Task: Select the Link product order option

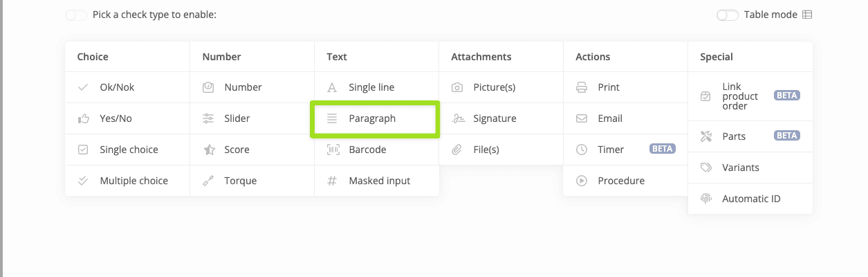Action: coord(740,96)
